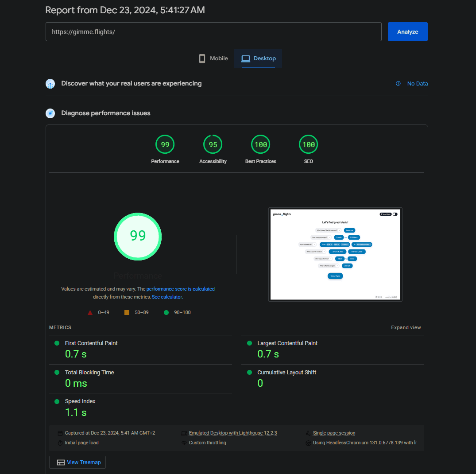Screen dimensions: 476x474
Task: Click the mobile phone icon in the Mobile tab
Action: (202, 58)
